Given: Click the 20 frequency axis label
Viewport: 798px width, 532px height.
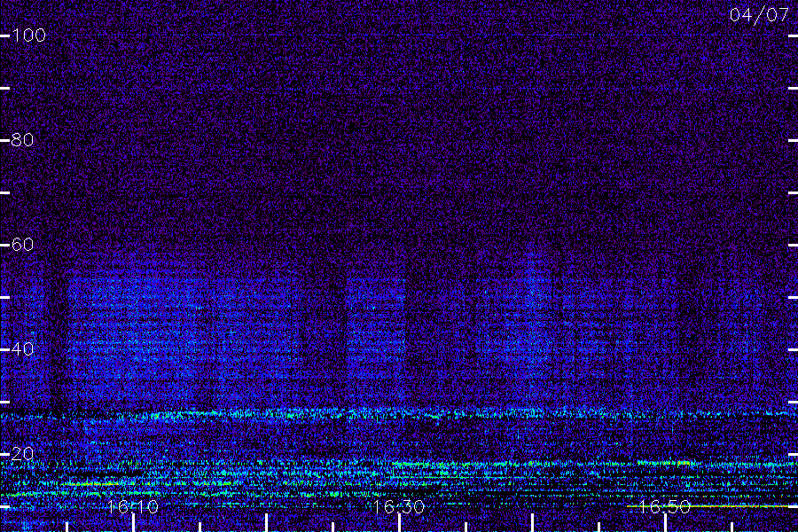Looking at the screenshot, I should tap(22, 454).
